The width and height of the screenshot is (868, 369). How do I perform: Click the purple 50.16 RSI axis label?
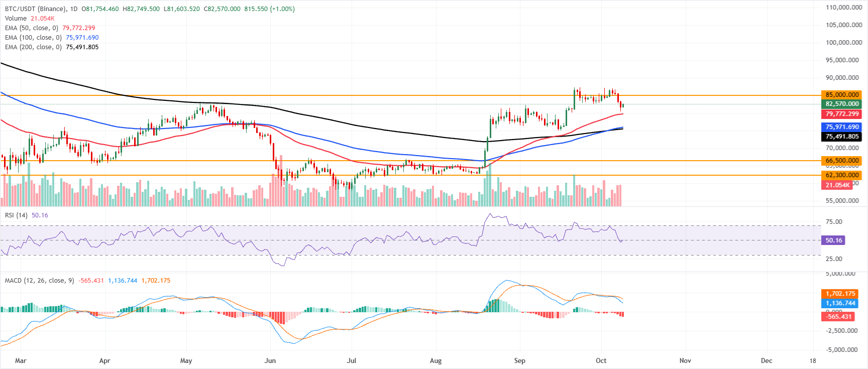pos(833,240)
